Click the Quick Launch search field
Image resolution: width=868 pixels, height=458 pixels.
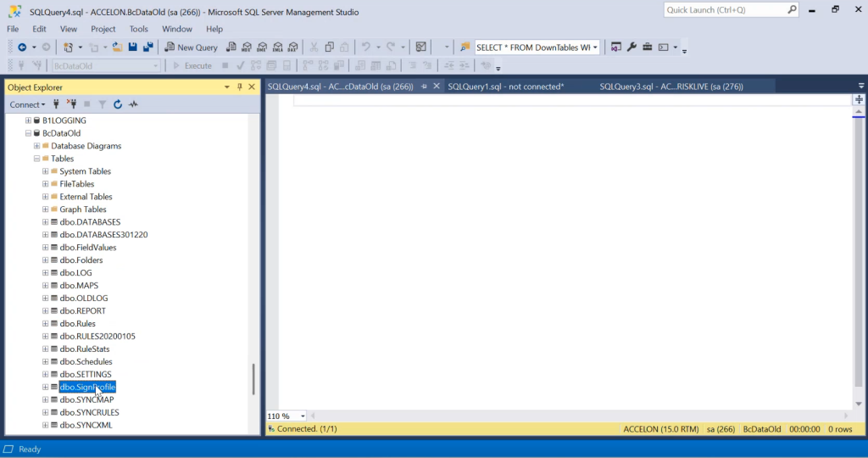731,10
